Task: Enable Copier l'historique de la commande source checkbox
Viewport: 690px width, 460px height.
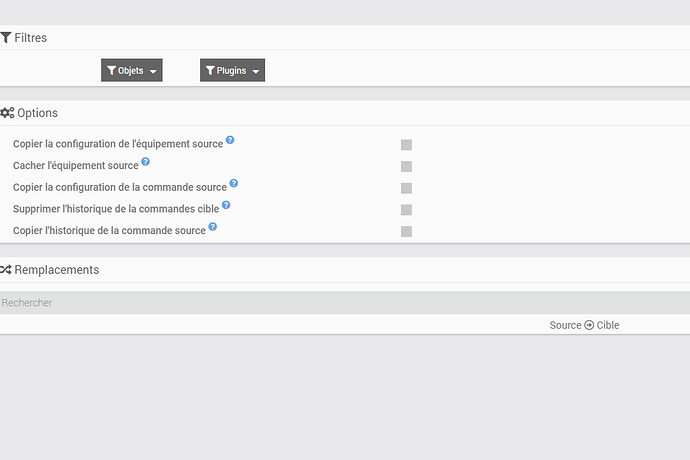Action: pyautogui.click(x=406, y=232)
